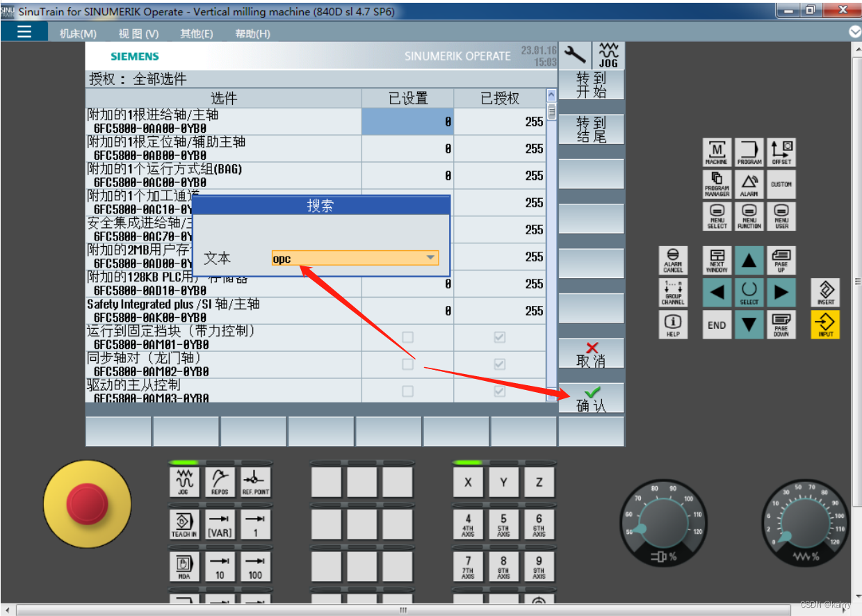Click the PAGE UP key
This screenshot has width=862, height=616.
pos(781,260)
